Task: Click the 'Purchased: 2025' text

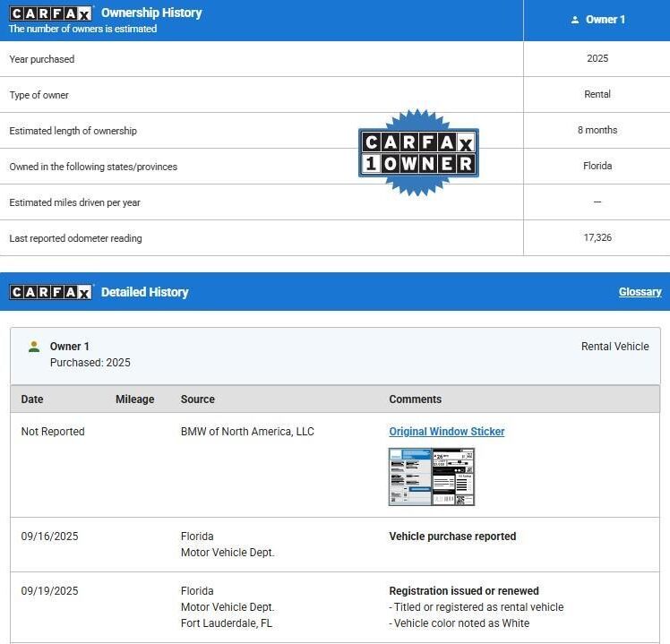Action: click(90, 363)
